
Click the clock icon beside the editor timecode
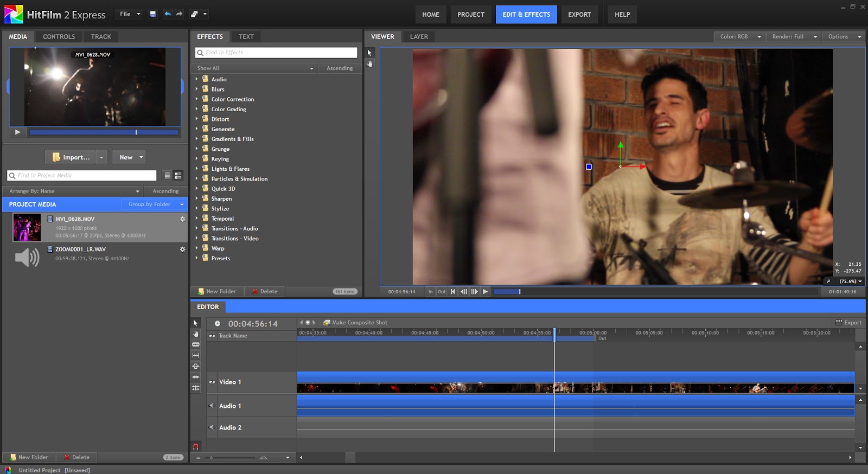218,324
